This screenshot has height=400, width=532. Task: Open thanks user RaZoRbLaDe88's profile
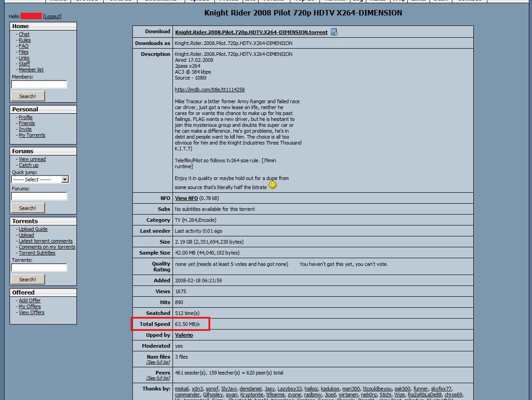tap(425, 395)
